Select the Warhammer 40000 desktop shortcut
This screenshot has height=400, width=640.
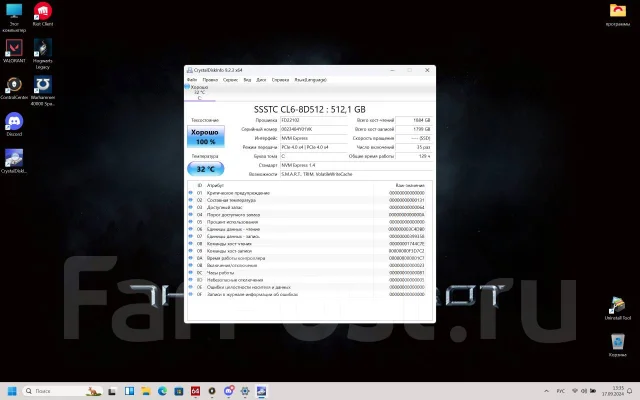point(43,91)
